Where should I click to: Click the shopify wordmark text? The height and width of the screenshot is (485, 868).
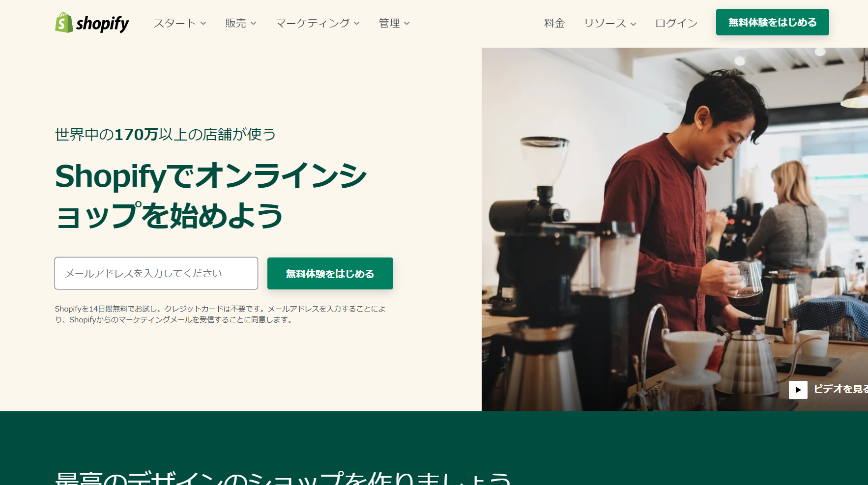click(102, 23)
